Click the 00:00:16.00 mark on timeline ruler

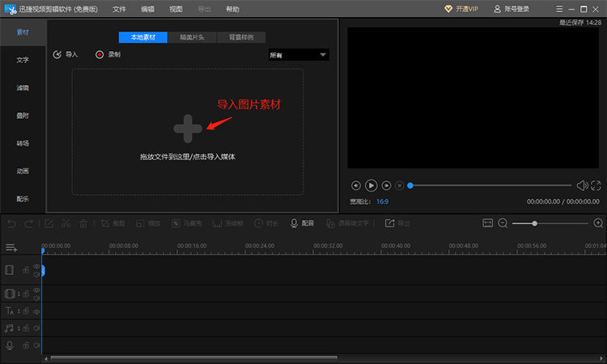click(x=192, y=246)
